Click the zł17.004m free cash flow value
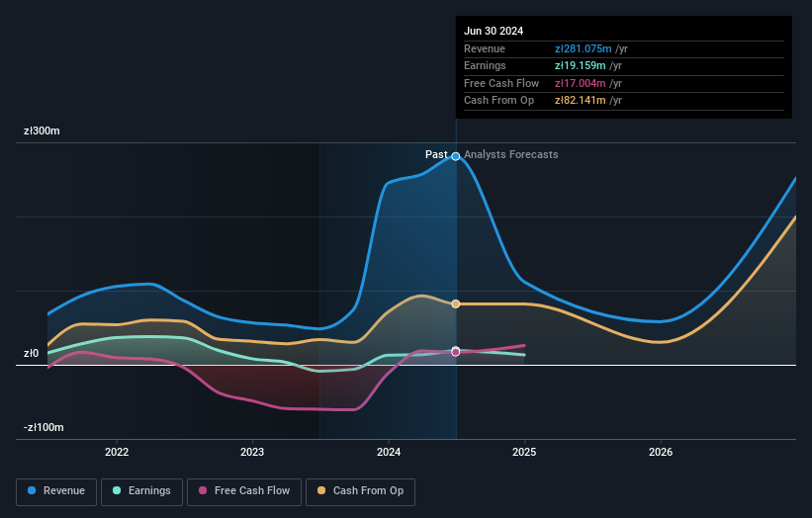Screen dimensions: 812x518 pyautogui.click(x=580, y=83)
